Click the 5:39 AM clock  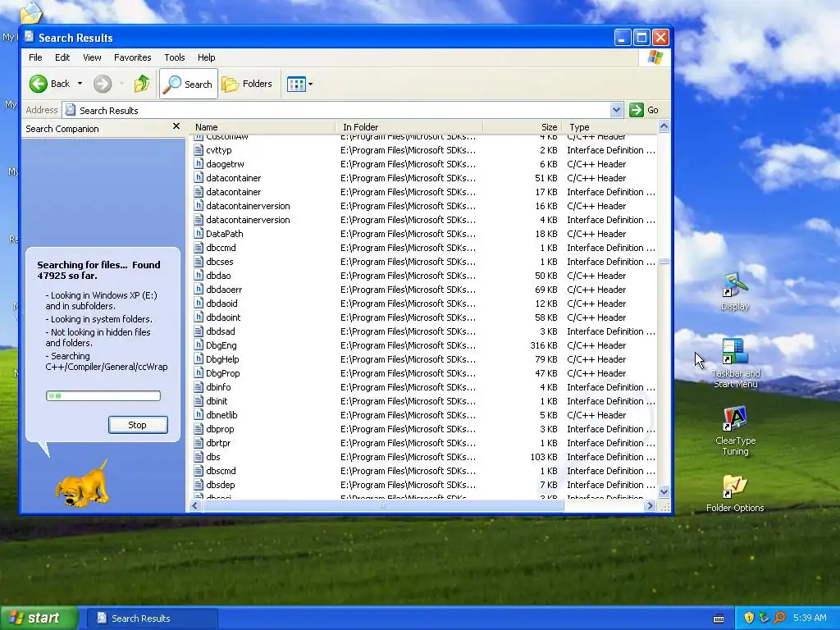click(x=810, y=619)
